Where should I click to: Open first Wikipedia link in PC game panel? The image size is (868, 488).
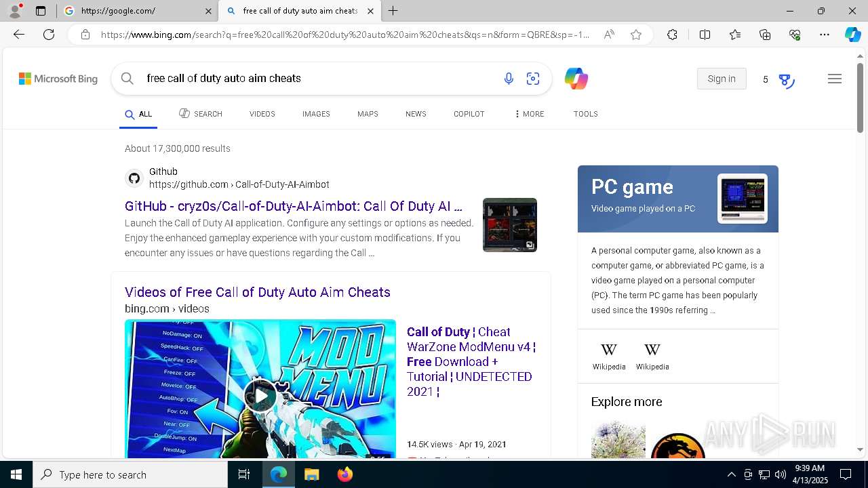[x=609, y=357]
